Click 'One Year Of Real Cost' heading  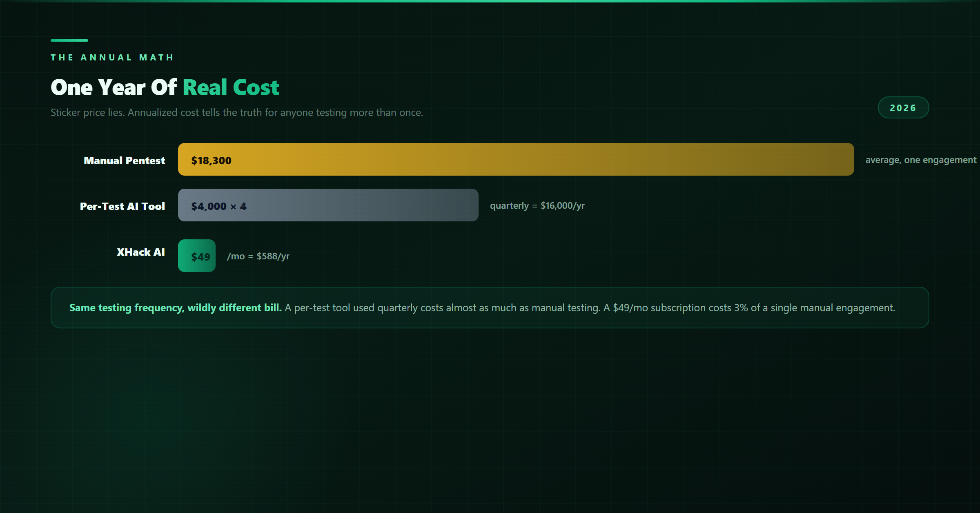[x=165, y=87]
